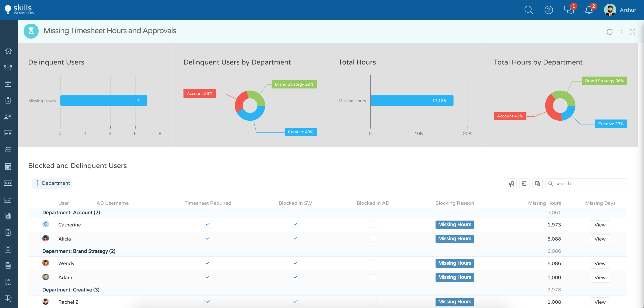Image resolution: width=644 pixels, height=308 pixels.
Task: Sort by AD Username column header
Action: point(112,203)
